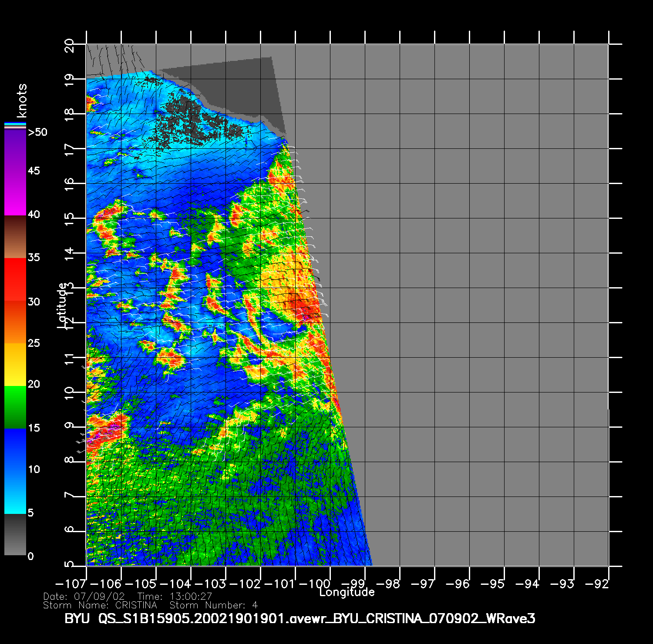This screenshot has height=644, width=653.
Task: Click the 'Latitude' axis title
Action: [x=62, y=305]
